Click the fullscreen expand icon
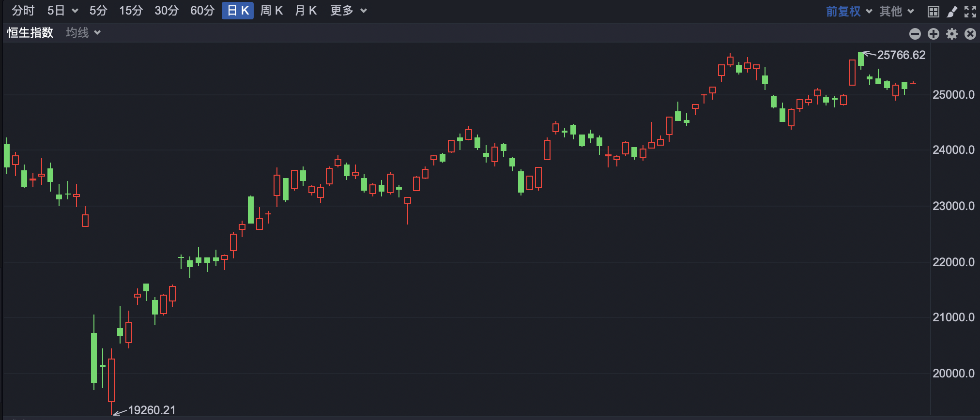980x420 pixels. click(x=970, y=12)
